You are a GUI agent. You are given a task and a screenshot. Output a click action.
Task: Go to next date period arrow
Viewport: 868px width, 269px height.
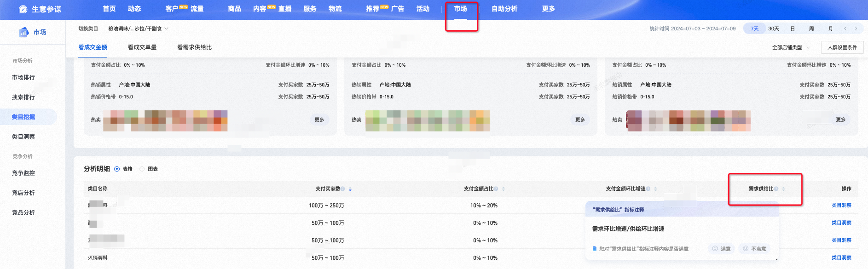pyautogui.click(x=856, y=29)
